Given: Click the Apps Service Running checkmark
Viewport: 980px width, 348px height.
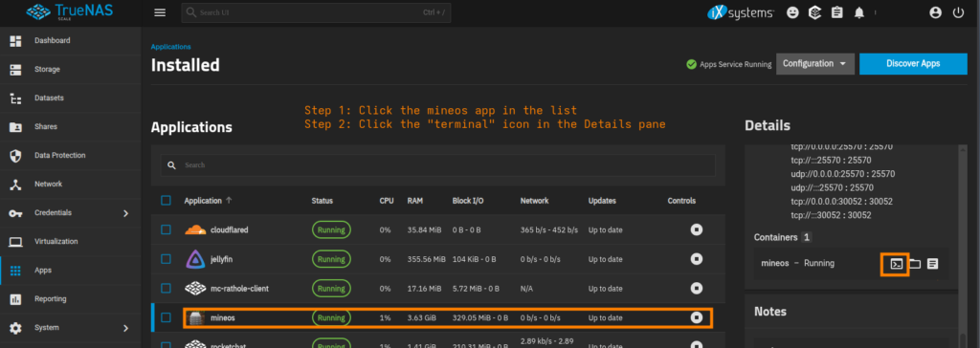Looking at the screenshot, I should 691,64.
